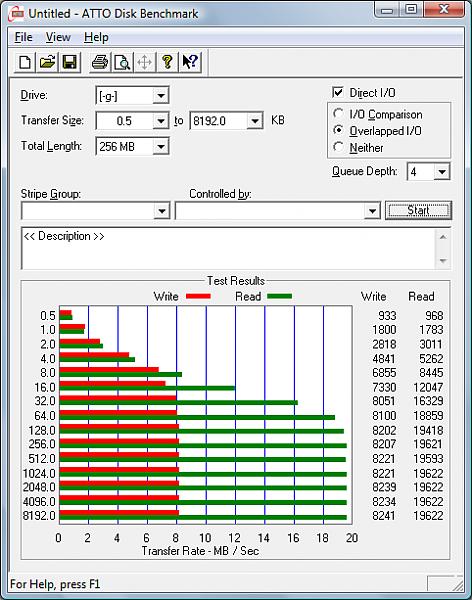Select the I/O Comparison radio button

click(338, 114)
